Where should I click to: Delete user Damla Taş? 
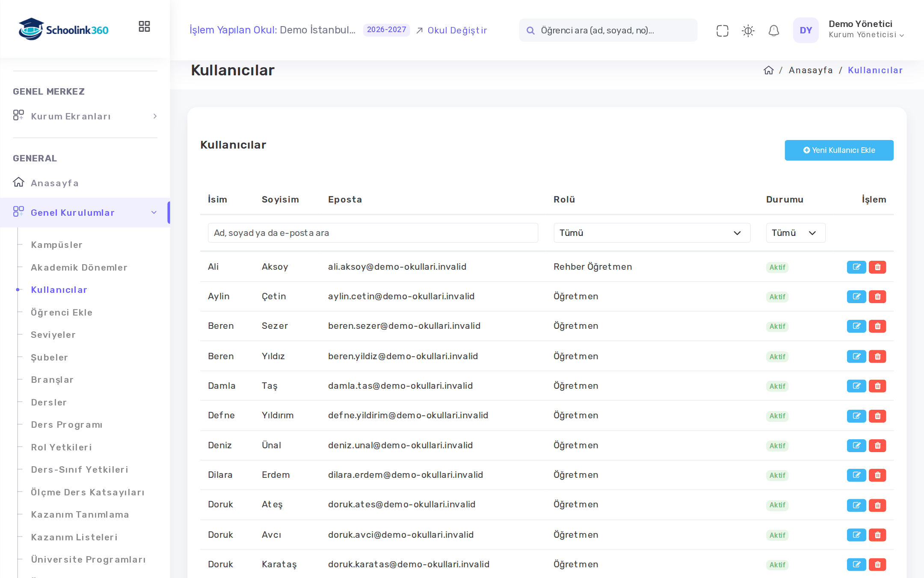tap(877, 386)
